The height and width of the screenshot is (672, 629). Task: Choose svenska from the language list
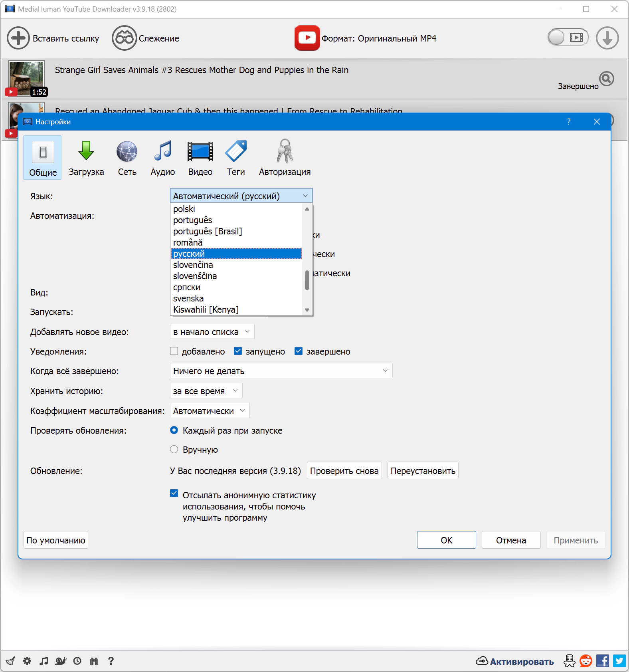point(188,299)
